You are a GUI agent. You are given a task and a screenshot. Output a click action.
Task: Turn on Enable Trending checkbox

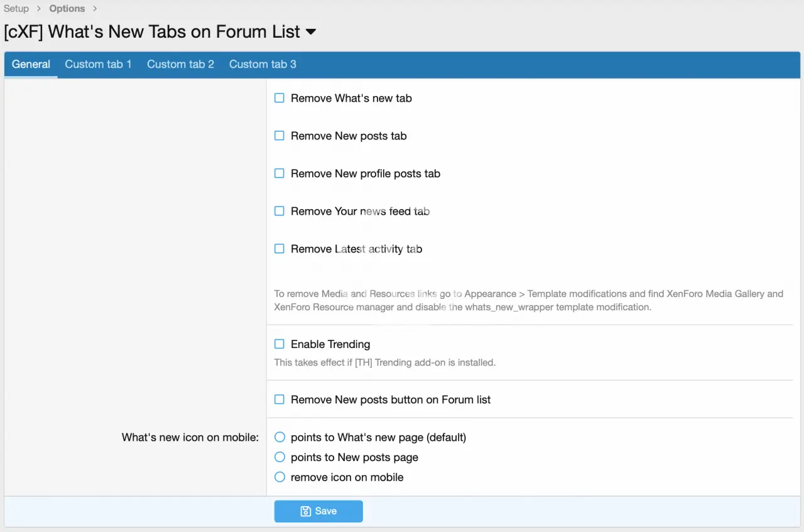pyautogui.click(x=280, y=344)
